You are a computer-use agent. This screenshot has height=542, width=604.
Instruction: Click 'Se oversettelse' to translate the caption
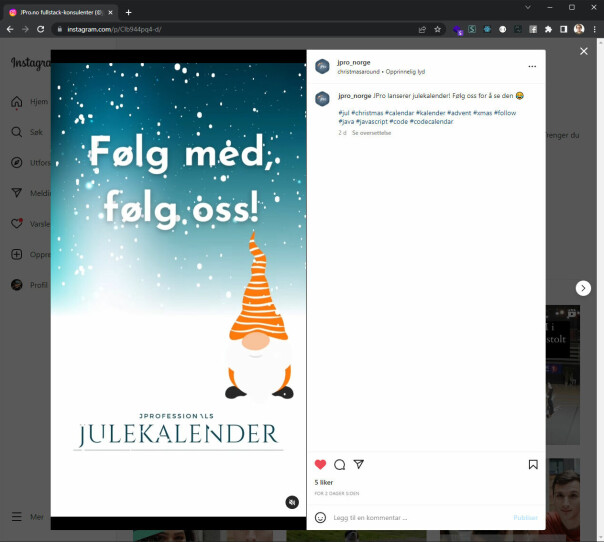tap(371, 133)
